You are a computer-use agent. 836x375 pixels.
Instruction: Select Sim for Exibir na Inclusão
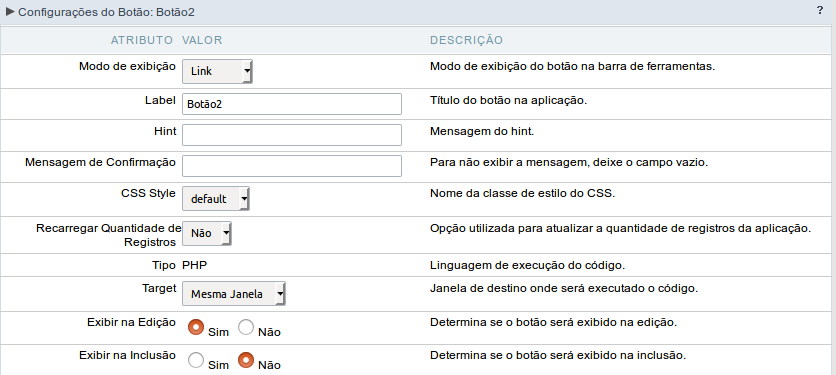[196, 360]
